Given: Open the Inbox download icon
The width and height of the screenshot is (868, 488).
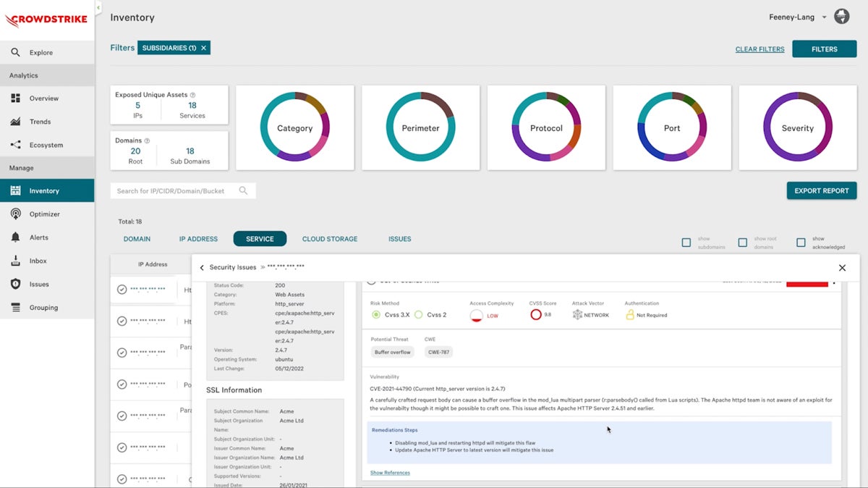Looking at the screenshot, I should pyautogui.click(x=15, y=261).
